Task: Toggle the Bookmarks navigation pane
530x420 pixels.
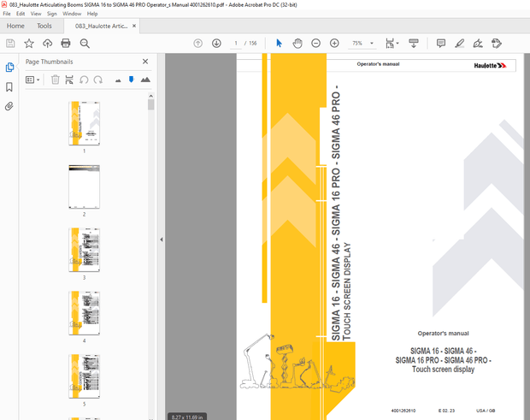Action: pos(9,87)
